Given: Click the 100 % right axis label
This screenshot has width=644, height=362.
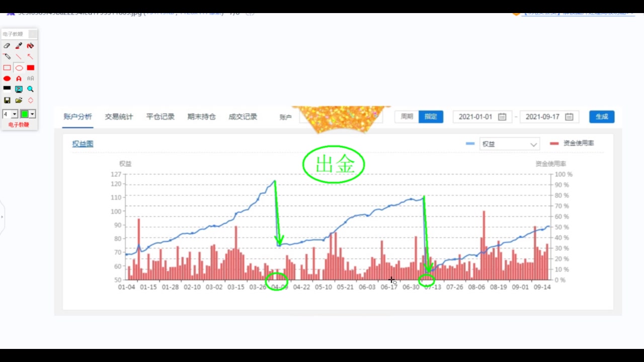Looking at the screenshot, I should point(563,174).
